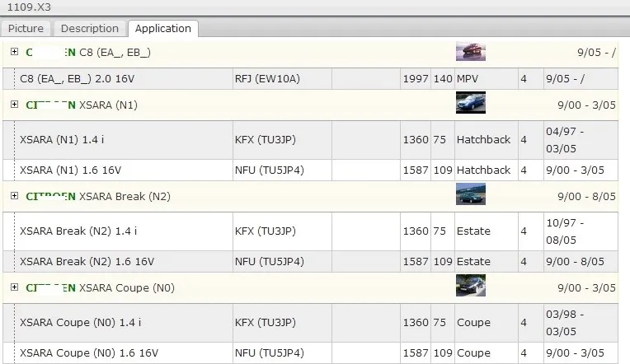The width and height of the screenshot is (630, 364).
Task: Click Coupe body type in the 1.6 16V row
Action: pos(473,353)
